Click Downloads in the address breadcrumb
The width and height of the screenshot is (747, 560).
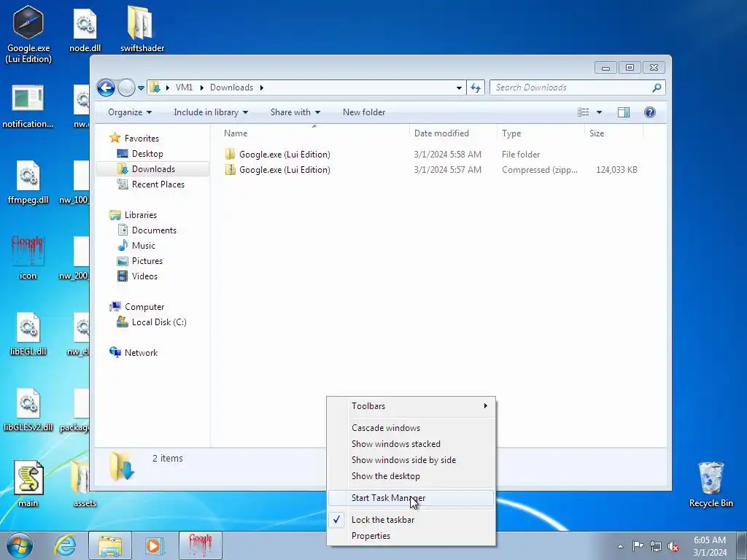pyautogui.click(x=231, y=87)
